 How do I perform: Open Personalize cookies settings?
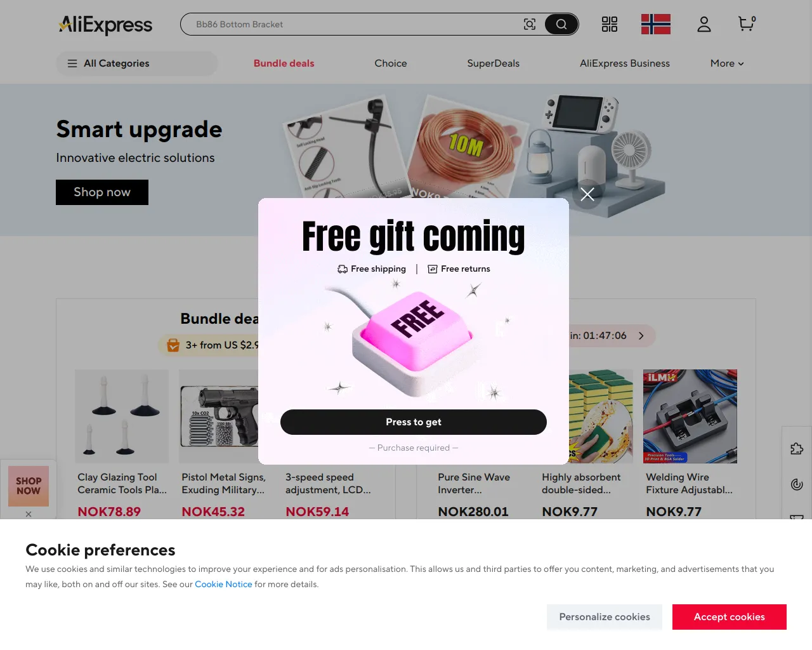[x=605, y=617]
